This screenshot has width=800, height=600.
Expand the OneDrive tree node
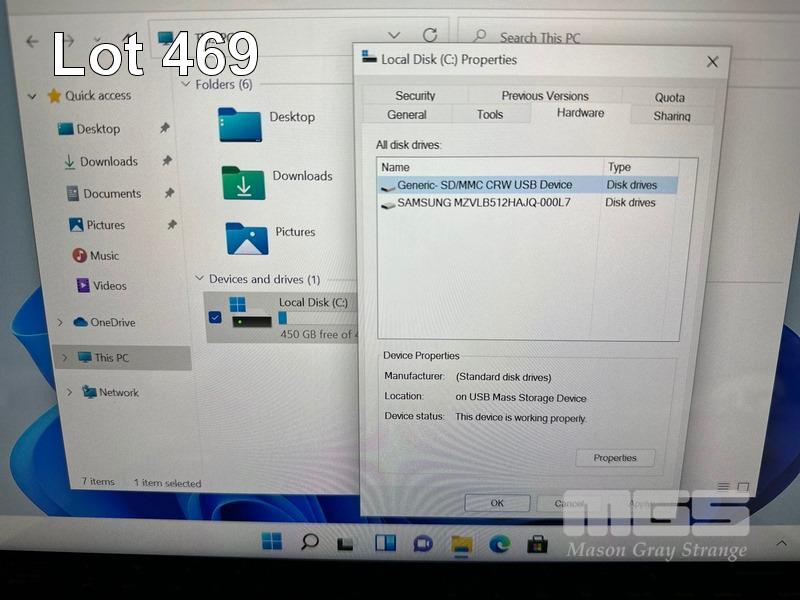(60, 322)
